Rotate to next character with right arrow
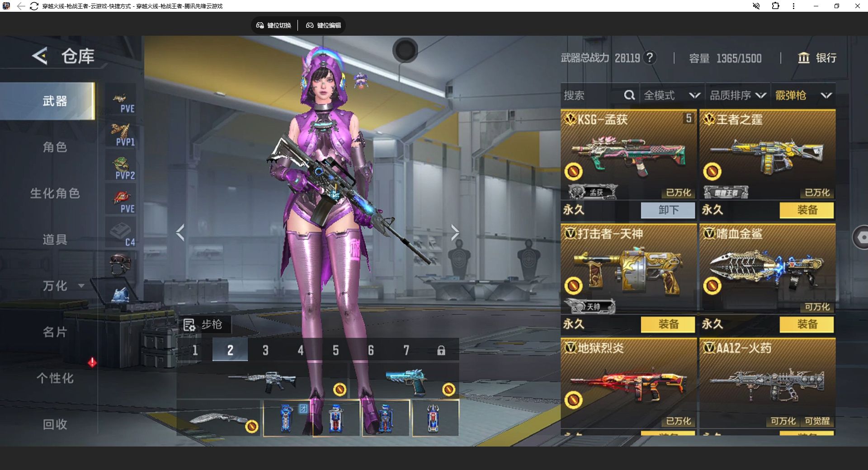This screenshot has width=868, height=470. (x=455, y=233)
